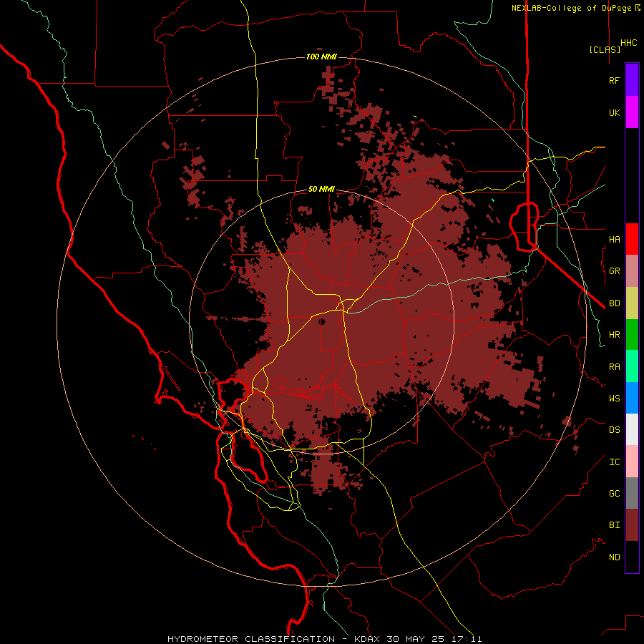Click the 100 NMI range ring label
Image resolution: width=644 pixels, height=644 pixels.
point(321,57)
